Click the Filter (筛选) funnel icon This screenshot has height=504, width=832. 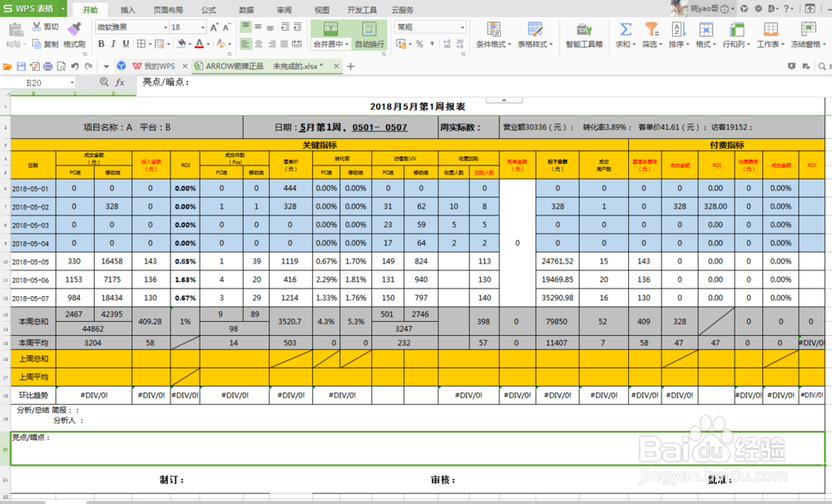coord(651,28)
